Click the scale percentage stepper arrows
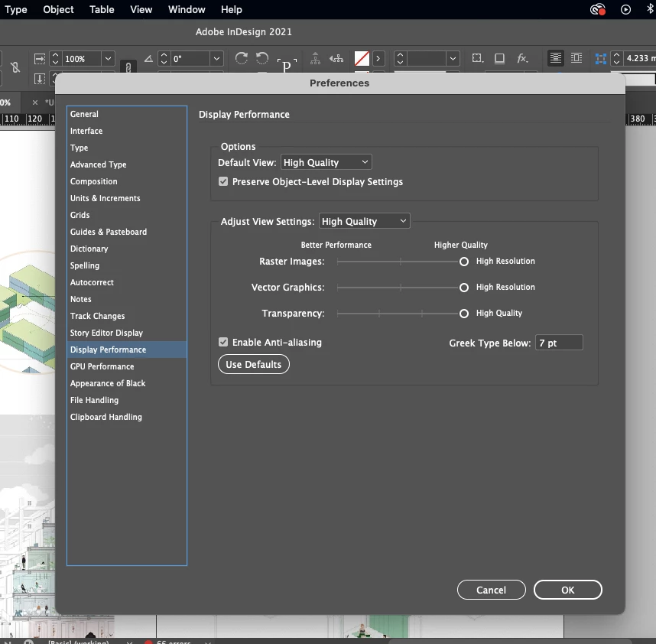Viewport: 656px width, 644px height. point(55,59)
